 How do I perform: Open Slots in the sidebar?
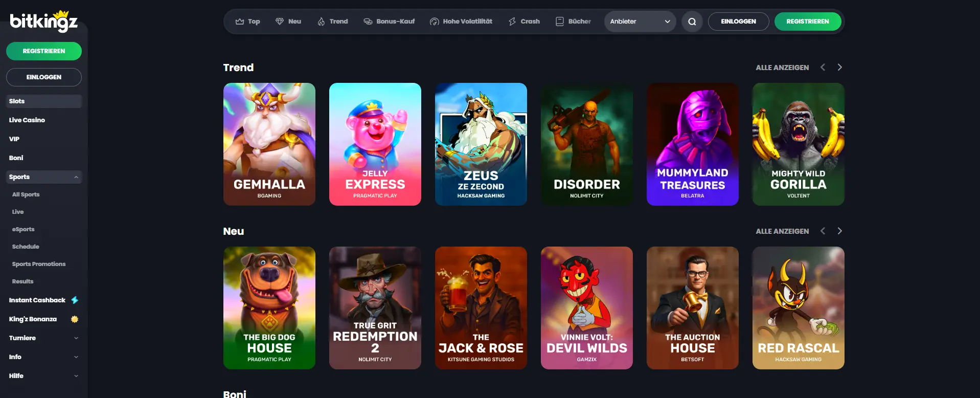click(x=44, y=101)
